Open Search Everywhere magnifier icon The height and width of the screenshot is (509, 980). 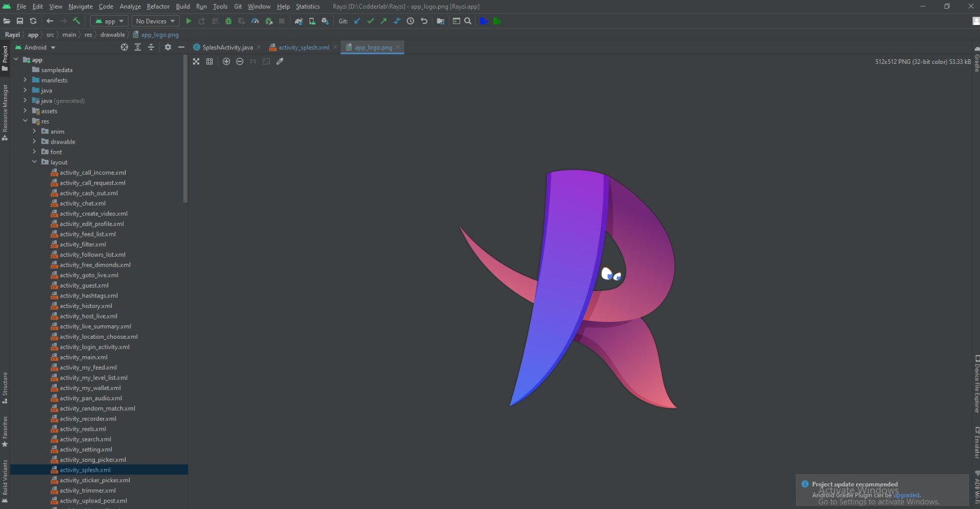[x=468, y=21]
